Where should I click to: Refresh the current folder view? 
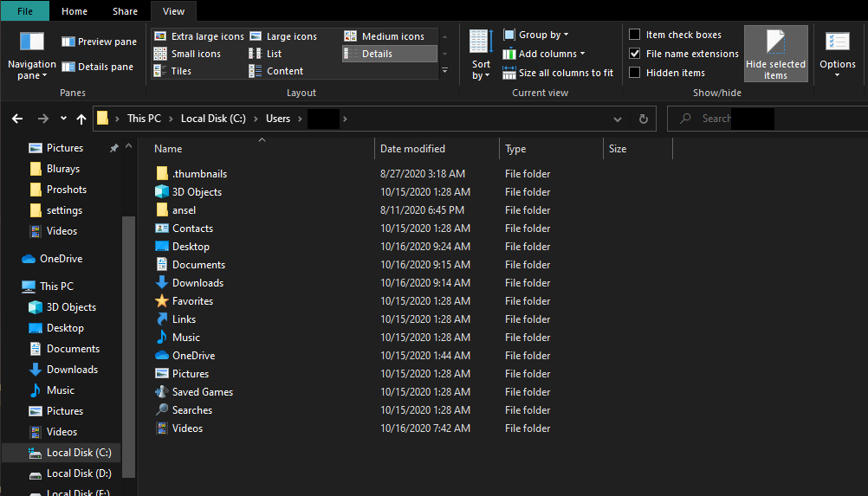click(x=643, y=119)
